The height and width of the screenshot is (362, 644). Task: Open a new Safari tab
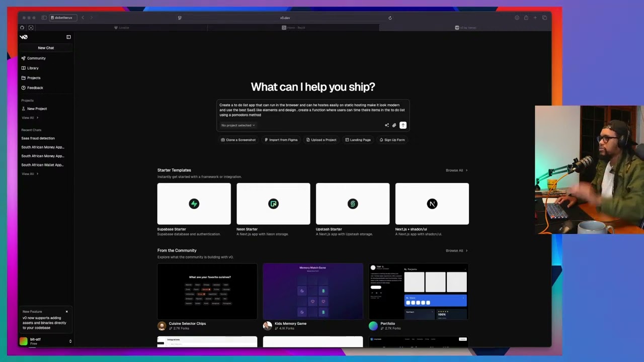click(x=535, y=18)
